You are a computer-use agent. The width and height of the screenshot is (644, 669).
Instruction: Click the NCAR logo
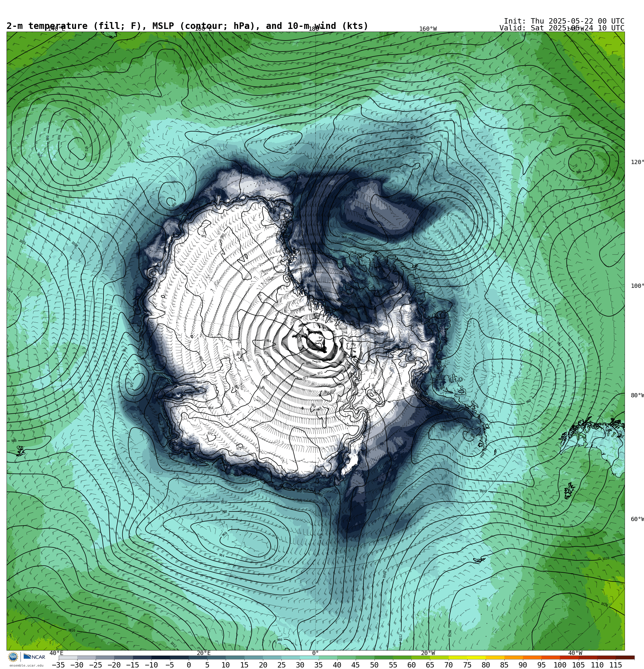(x=34, y=657)
